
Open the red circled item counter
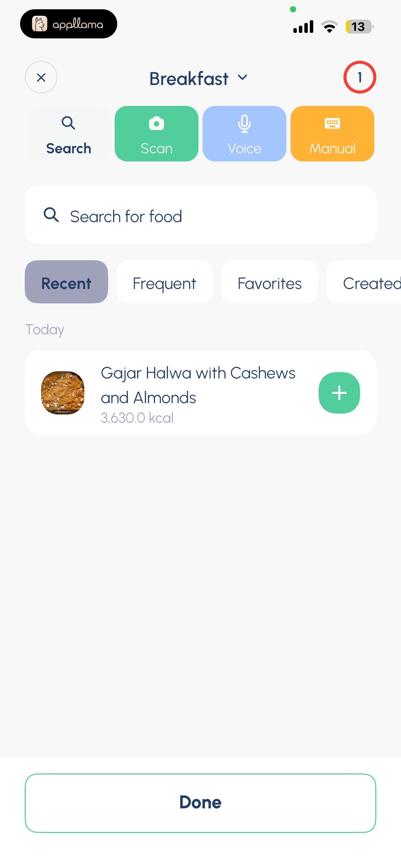360,77
